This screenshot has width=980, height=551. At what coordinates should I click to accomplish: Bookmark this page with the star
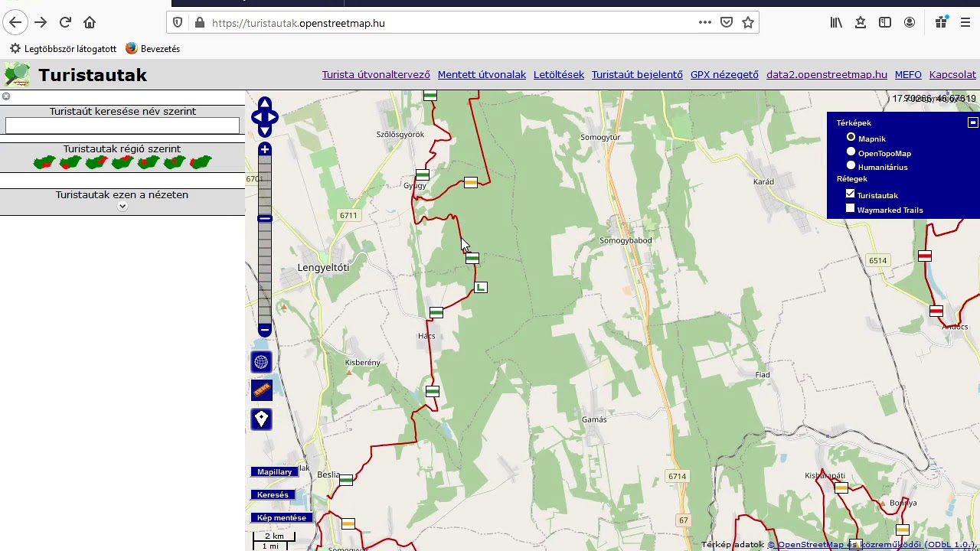pyautogui.click(x=748, y=23)
